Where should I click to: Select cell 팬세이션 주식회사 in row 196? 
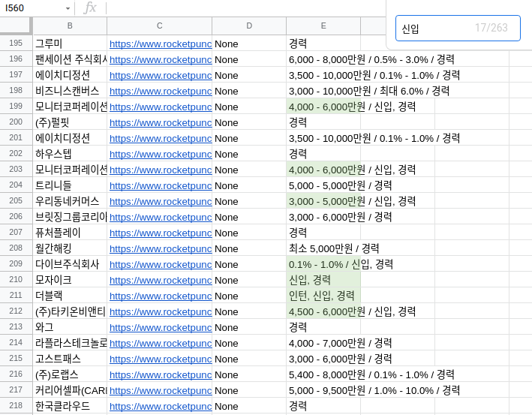[x=70, y=59]
